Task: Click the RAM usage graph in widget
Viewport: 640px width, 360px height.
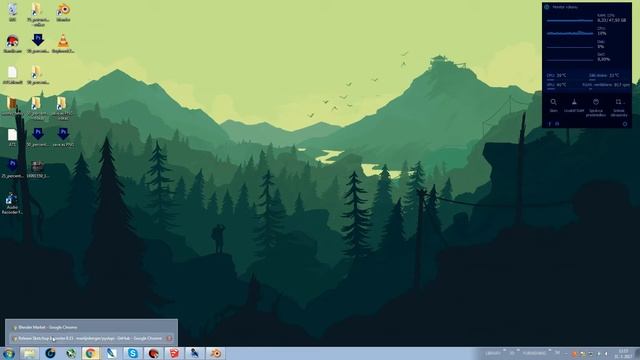Action: pyautogui.click(x=570, y=20)
